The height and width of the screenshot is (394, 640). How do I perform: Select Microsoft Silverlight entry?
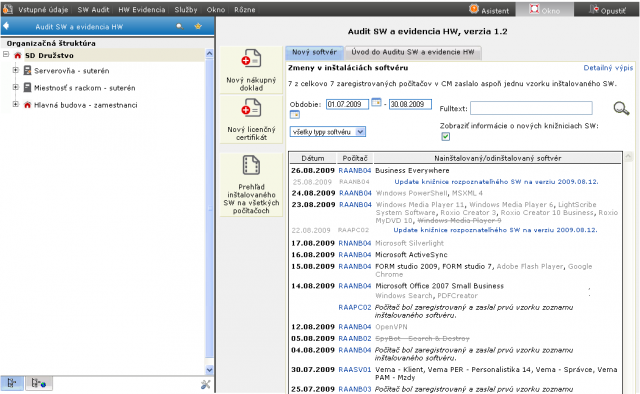(x=409, y=243)
